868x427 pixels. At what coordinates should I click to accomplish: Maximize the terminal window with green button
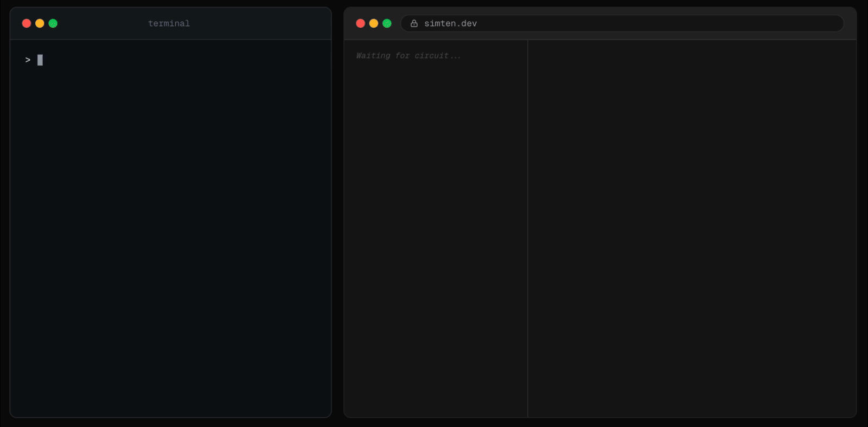coord(53,23)
